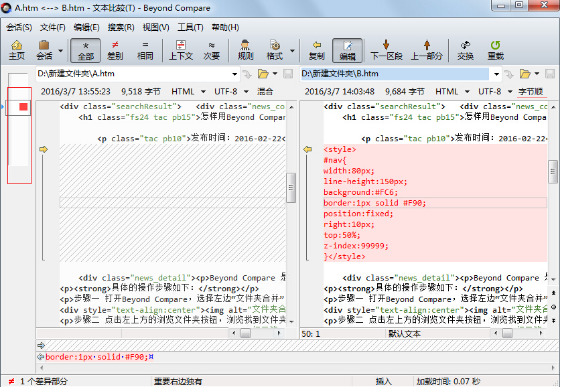This screenshot has width=561, height=388.
Task: Expand the 会话 toolbar dropdown arrow
Action: coord(60,50)
